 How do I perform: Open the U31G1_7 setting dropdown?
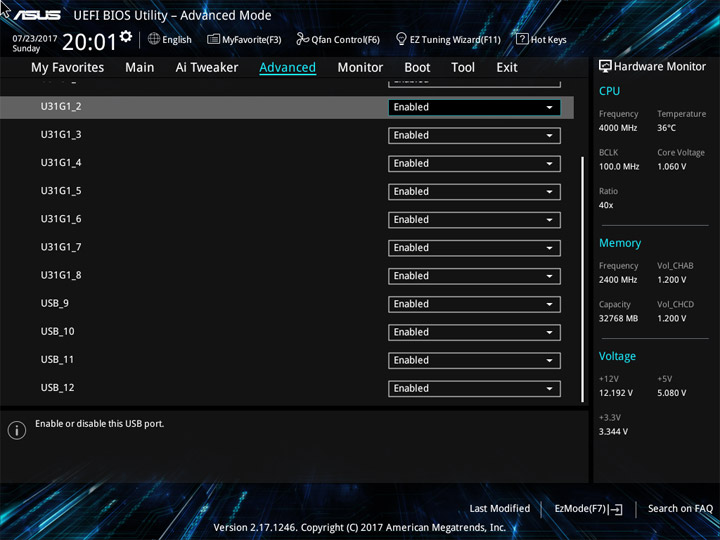pyautogui.click(x=474, y=248)
